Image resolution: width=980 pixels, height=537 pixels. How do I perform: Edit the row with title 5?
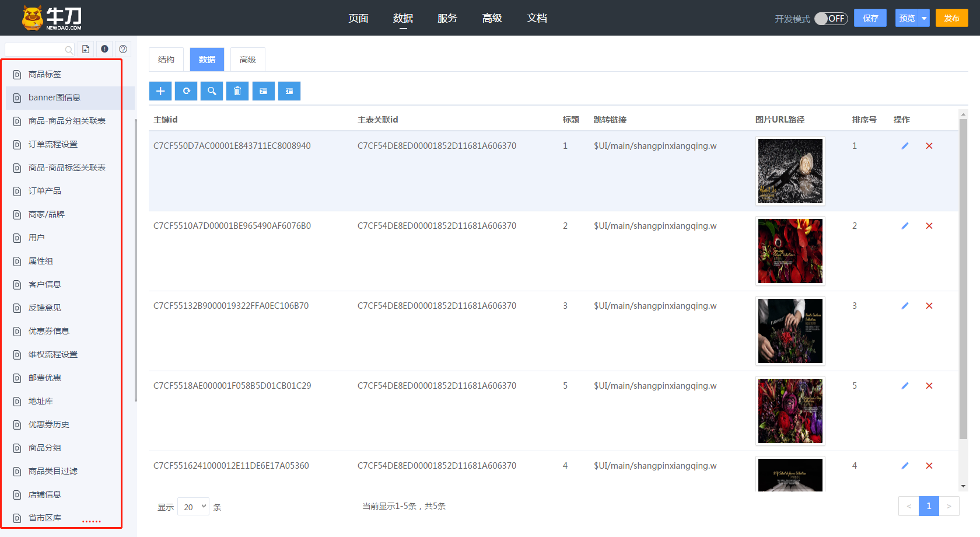point(905,386)
